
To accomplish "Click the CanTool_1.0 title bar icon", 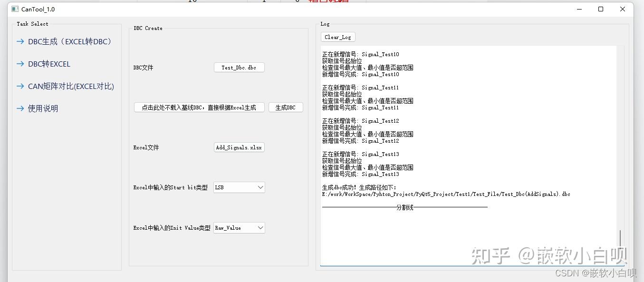I will coord(14,9).
